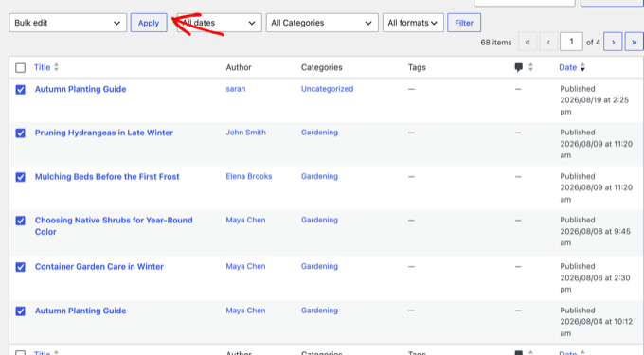Click the date 2026/08/08 at 9:45 am
Screen dimensions: 644x355
[595, 237]
